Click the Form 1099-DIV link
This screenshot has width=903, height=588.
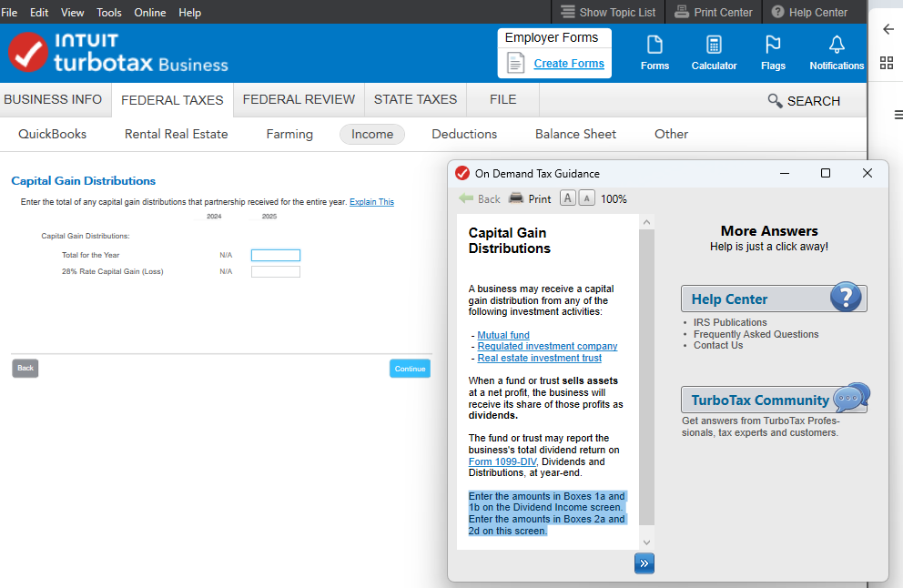click(x=502, y=461)
